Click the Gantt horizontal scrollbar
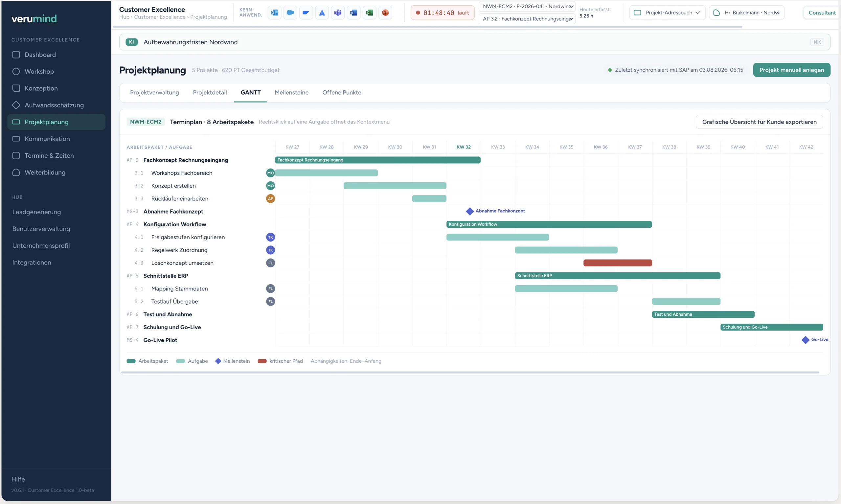Viewport: 841px width, 504px height. 470,373
